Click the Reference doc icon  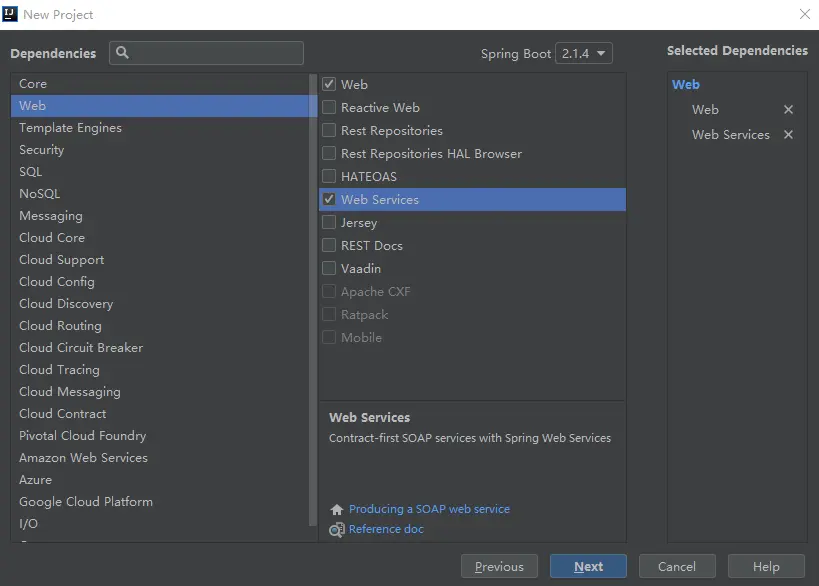[x=337, y=530]
